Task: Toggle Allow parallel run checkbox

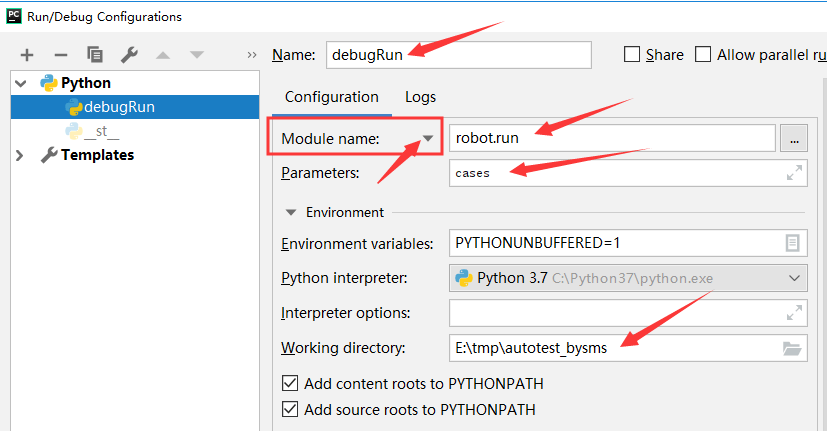Action: tap(703, 55)
